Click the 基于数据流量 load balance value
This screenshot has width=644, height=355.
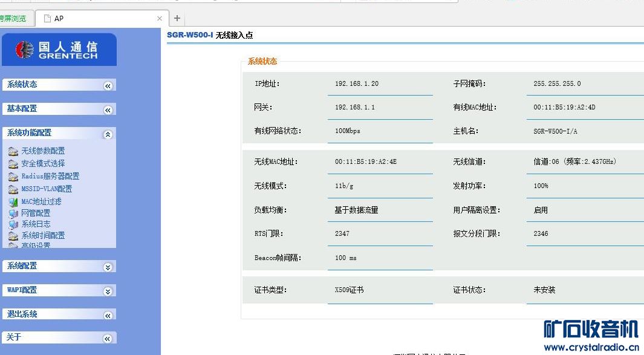click(x=356, y=210)
